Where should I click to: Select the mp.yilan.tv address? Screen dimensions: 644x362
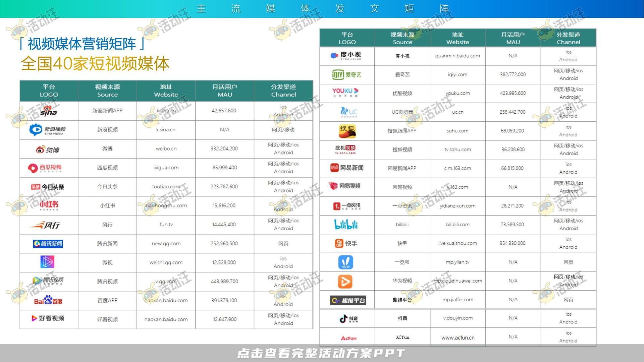(x=458, y=262)
